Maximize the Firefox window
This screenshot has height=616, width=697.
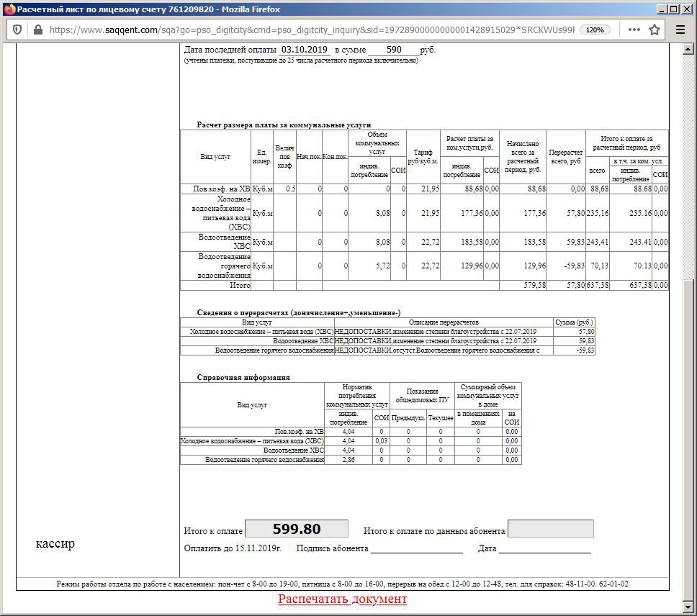point(674,9)
